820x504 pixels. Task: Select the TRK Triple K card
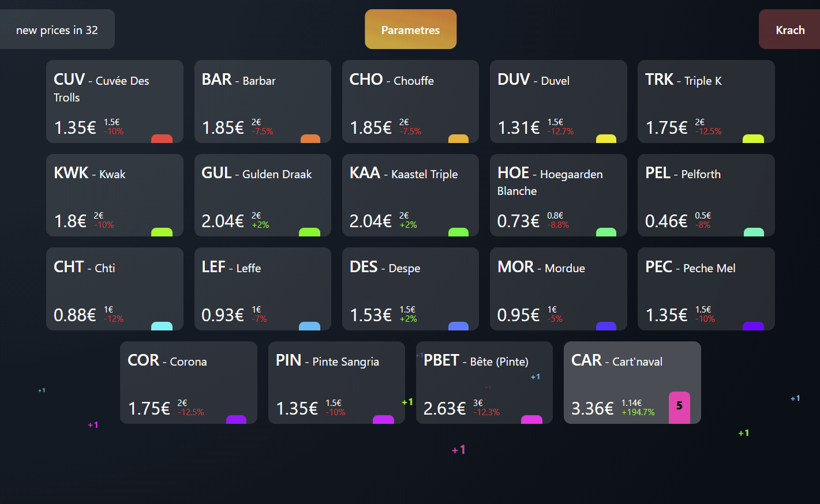point(706,101)
